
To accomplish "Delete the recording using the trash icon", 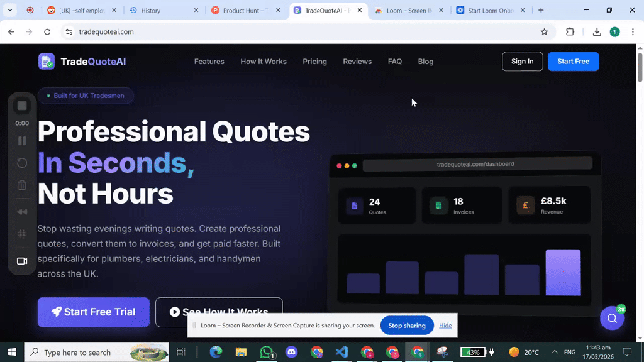I will point(21,185).
